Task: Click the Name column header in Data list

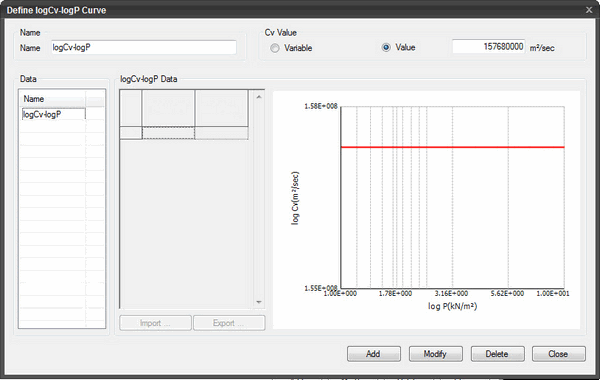Action: (x=53, y=99)
